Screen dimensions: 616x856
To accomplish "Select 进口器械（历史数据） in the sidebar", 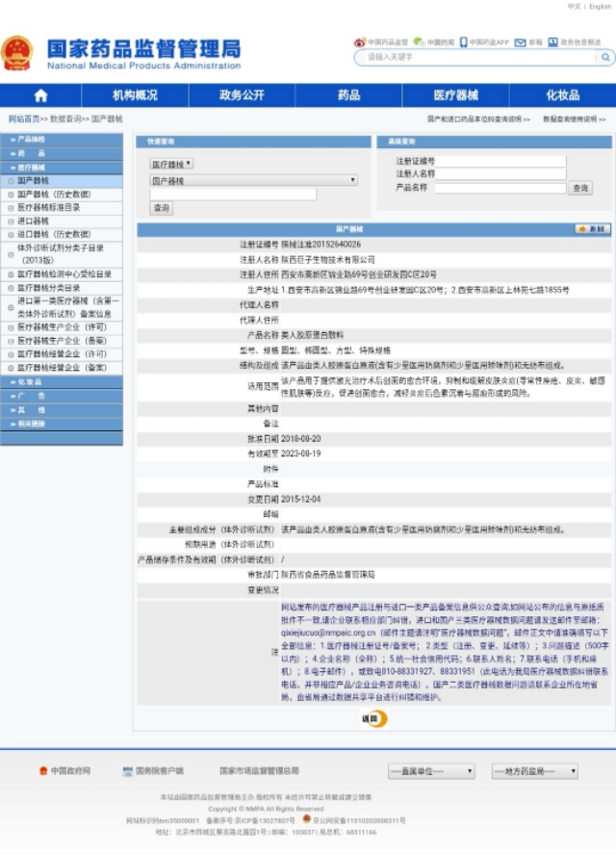I will coord(61,234).
